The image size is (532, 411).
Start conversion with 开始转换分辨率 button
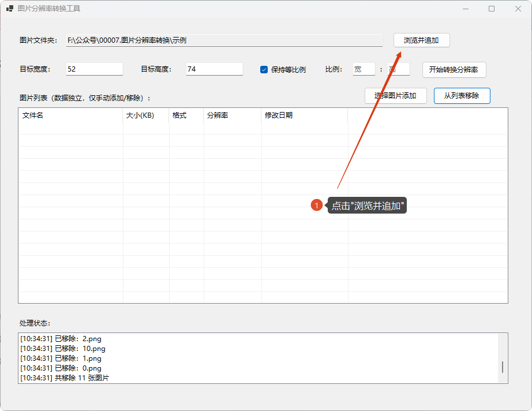[x=454, y=70]
